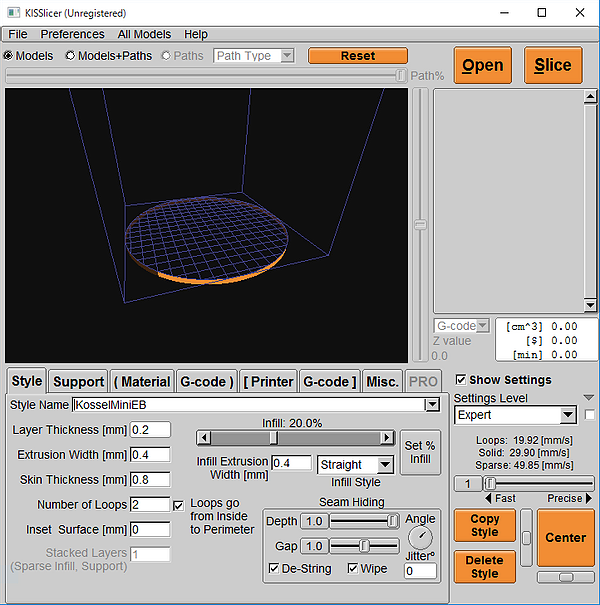This screenshot has height=605, width=600.
Task: Click the vertical slider beside Center button
Action: click(526, 537)
